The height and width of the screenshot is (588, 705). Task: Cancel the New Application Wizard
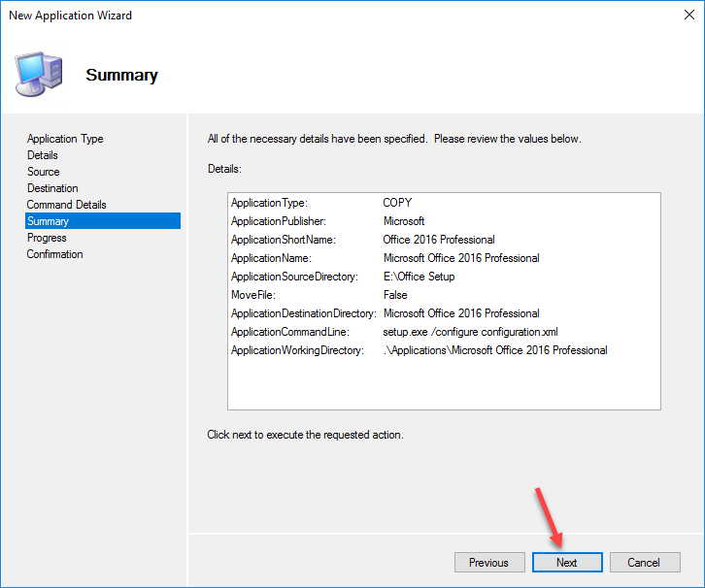point(643,563)
